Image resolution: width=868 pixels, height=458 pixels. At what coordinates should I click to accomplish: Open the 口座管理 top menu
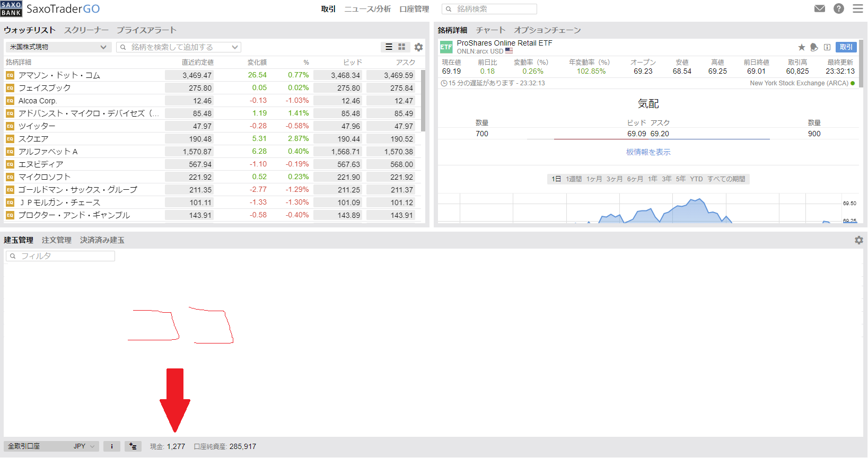tap(414, 9)
